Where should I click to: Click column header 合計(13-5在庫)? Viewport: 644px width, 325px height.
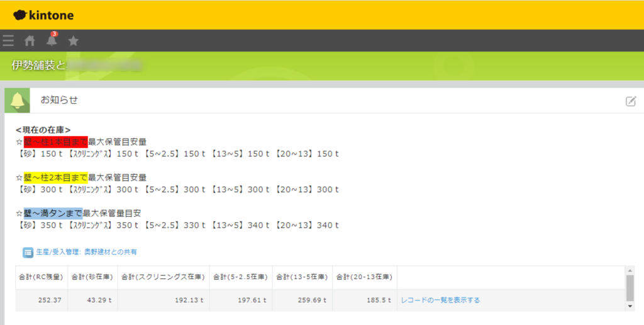tap(303, 277)
